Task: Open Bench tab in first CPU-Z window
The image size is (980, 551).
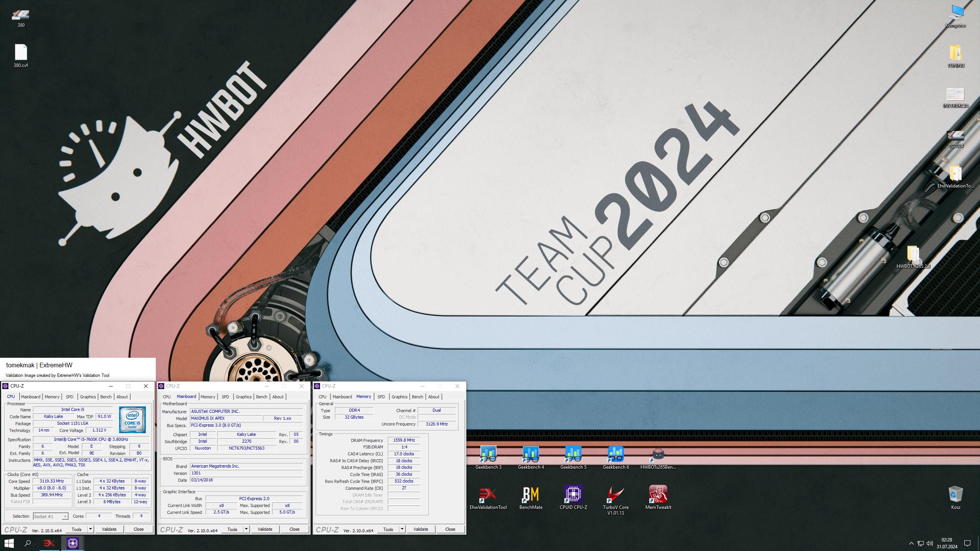Action: tap(106, 397)
